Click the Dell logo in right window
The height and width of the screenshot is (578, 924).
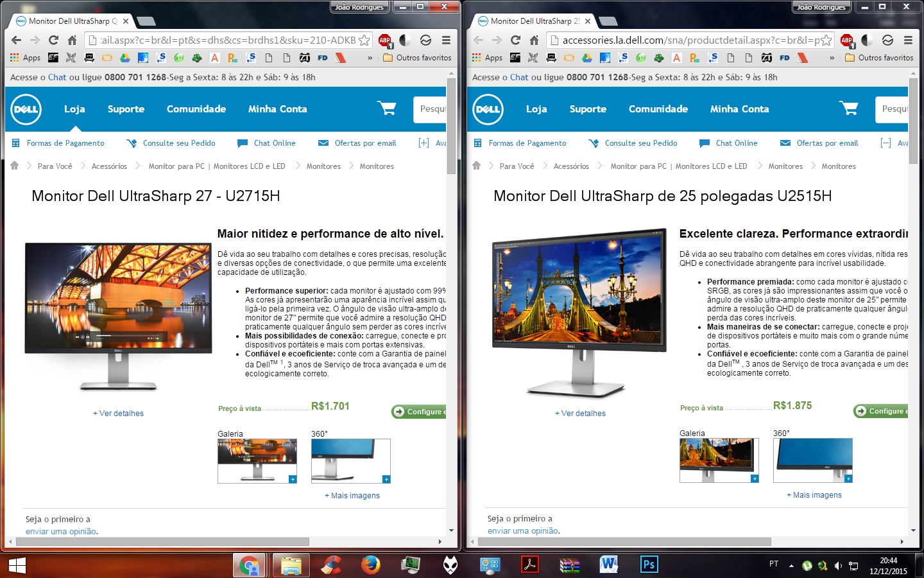tap(488, 109)
